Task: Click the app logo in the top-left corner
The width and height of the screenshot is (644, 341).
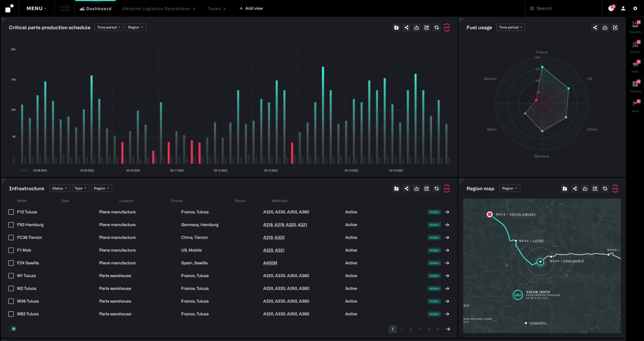Action: pos(9,8)
